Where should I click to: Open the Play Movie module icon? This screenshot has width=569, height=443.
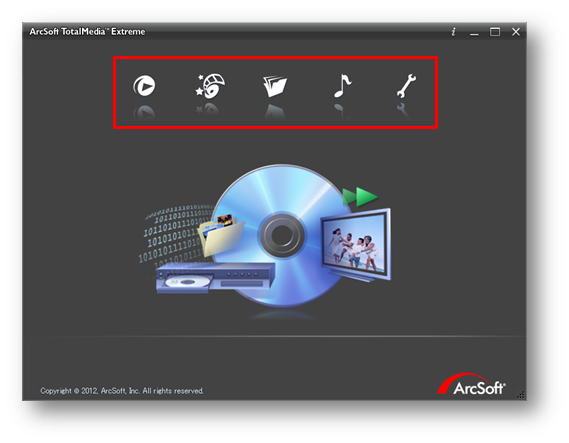tap(144, 86)
